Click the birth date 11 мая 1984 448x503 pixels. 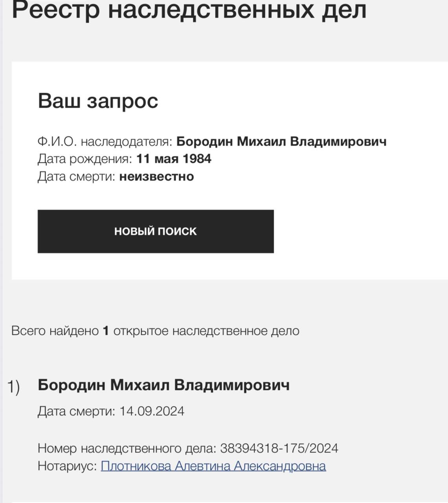tap(174, 159)
